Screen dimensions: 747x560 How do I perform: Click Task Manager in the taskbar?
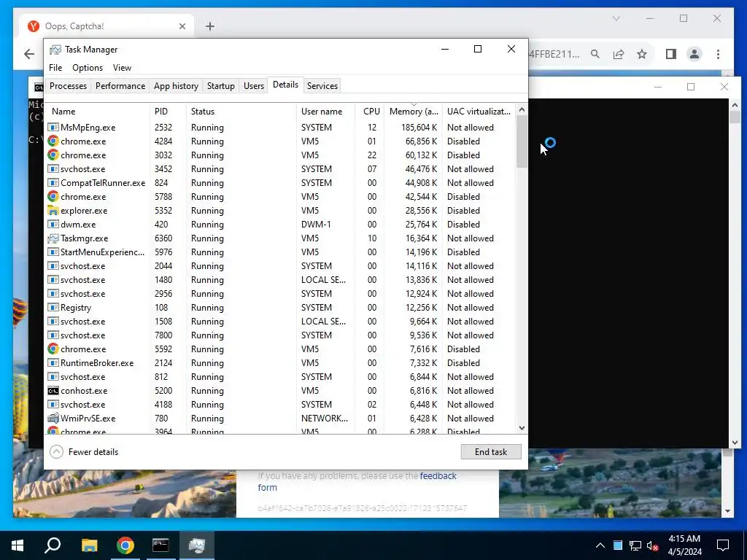pos(196,545)
